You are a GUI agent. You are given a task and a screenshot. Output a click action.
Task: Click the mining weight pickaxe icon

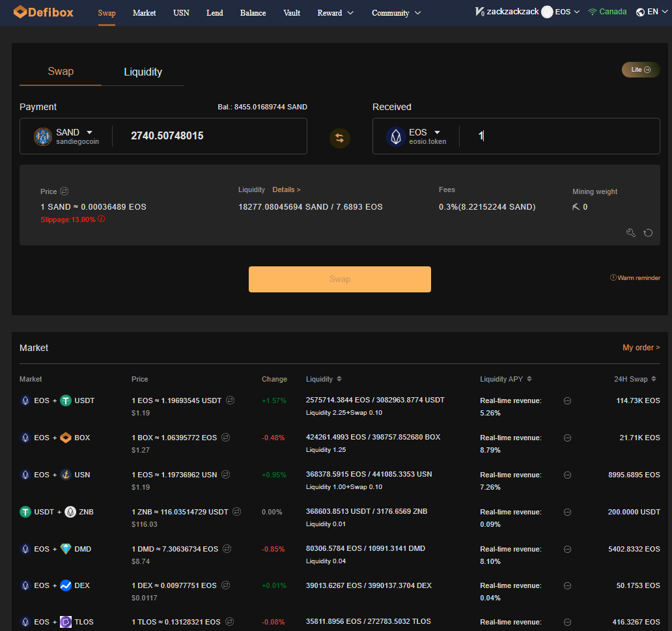click(x=576, y=207)
